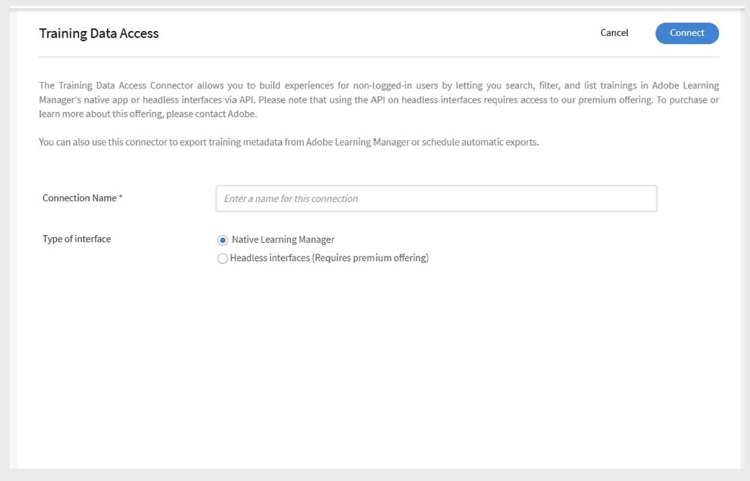Image resolution: width=750 pixels, height=481 pixels.
Task: Click the sentence about exporting training metadata
Action: (x=289, y=142)
